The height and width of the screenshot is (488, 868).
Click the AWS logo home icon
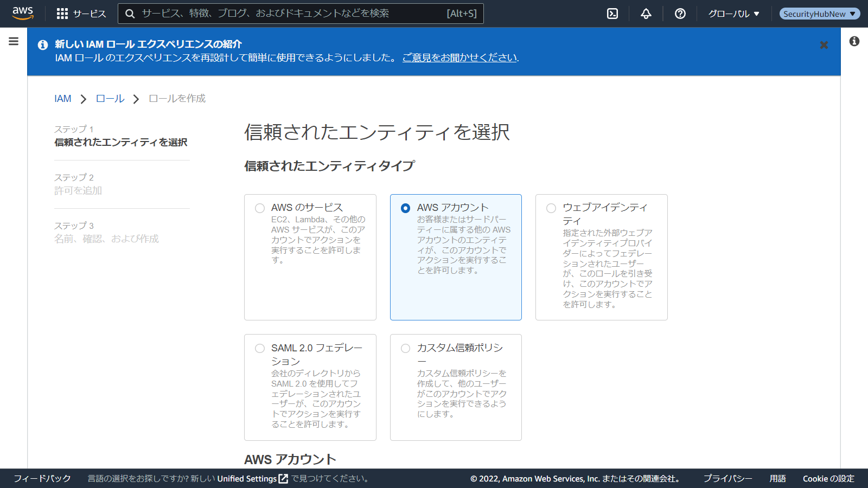(23, 14)
